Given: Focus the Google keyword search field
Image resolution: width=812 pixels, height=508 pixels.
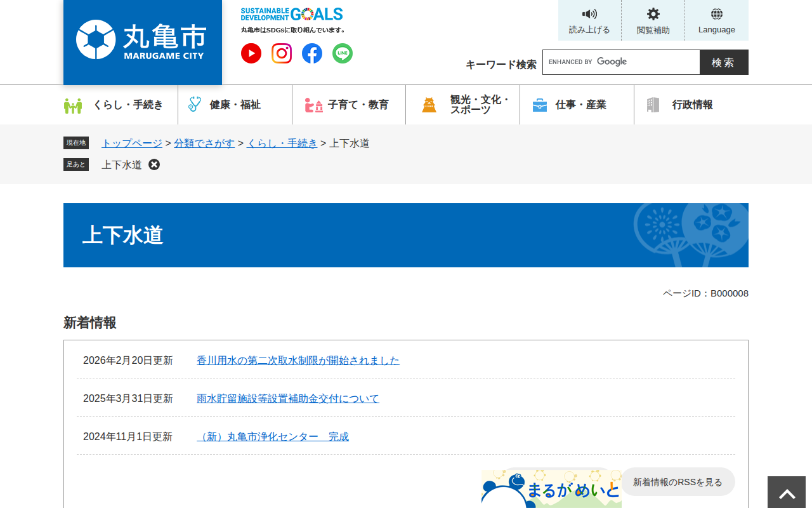Looking at the screenshot, I should point(620,62).
